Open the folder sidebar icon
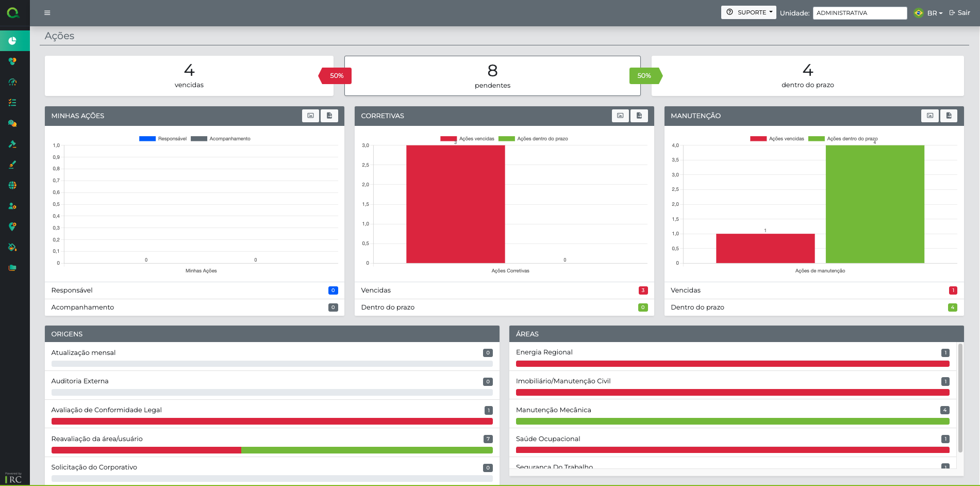The image size is (980, 486). click(12, 268)
